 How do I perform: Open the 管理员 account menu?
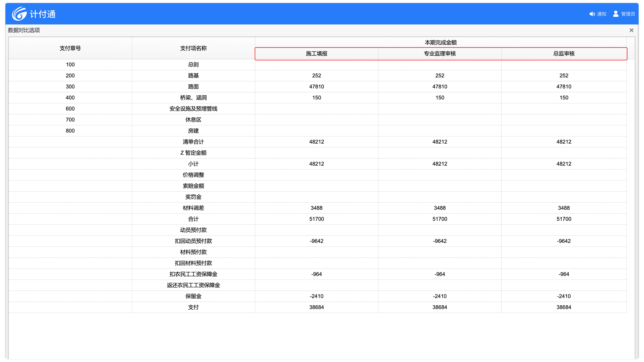[628, 14]
